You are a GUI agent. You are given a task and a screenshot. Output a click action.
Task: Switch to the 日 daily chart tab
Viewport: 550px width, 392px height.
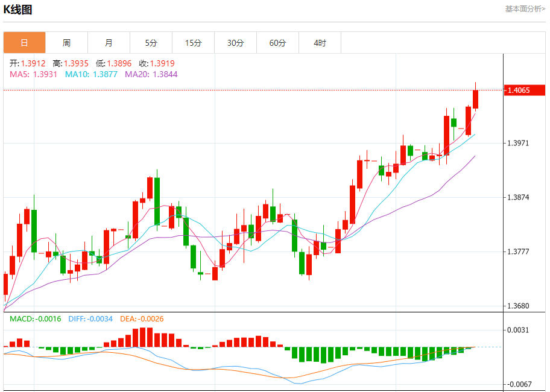[x=24, y=43]
